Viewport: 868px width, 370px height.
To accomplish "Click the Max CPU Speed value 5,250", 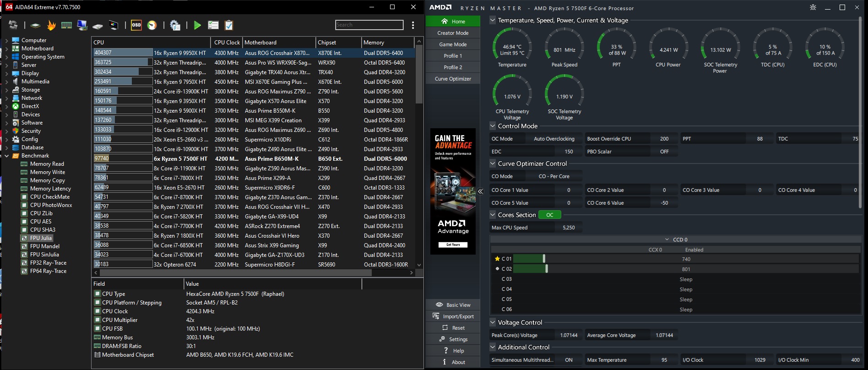I will pyautogui.click(x=569, y=228).
